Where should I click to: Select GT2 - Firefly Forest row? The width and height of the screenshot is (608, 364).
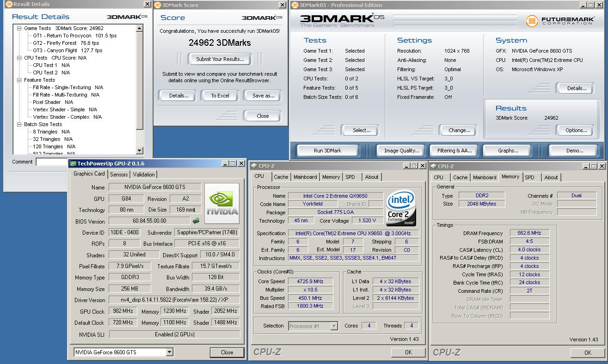[x=66, y=43]
